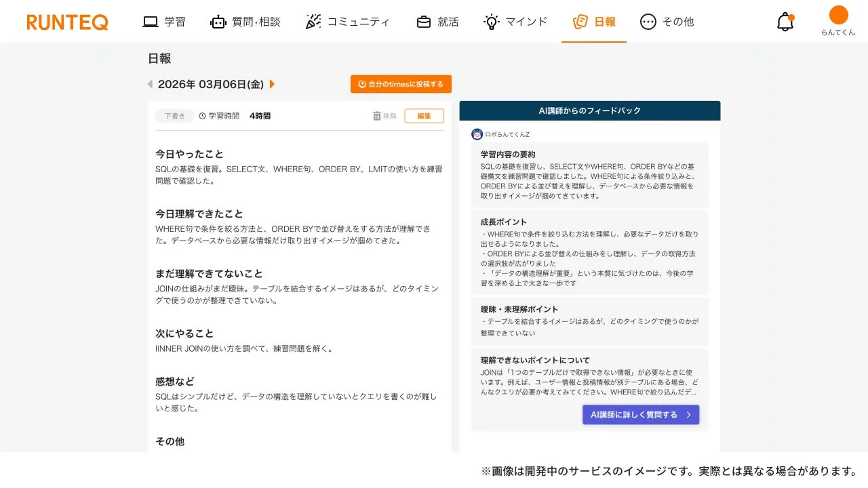868x488 pixels.
Task: Open the その他 menu
Action: pyautogui.click(x=667, y=21)
